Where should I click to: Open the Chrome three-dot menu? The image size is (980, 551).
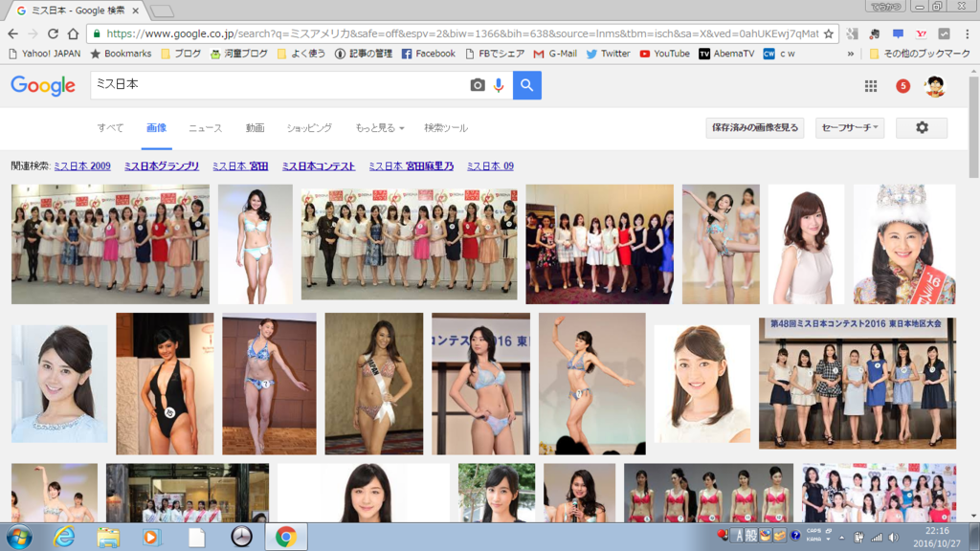pyautogui.click(x=967, y=33)
